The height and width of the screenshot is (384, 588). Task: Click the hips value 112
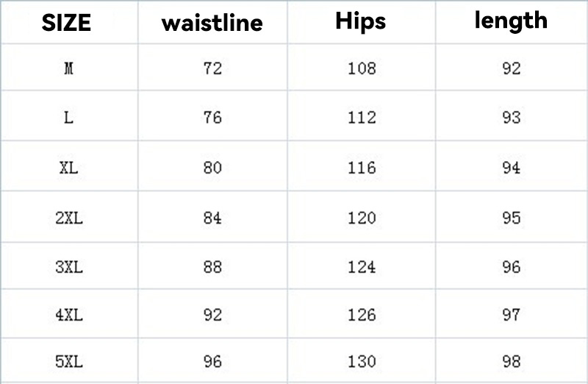362,118
